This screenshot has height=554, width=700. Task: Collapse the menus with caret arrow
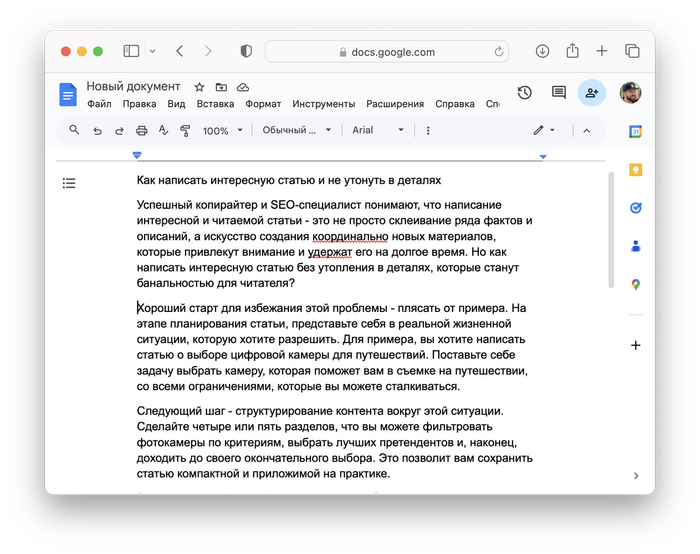coord(587,130)
